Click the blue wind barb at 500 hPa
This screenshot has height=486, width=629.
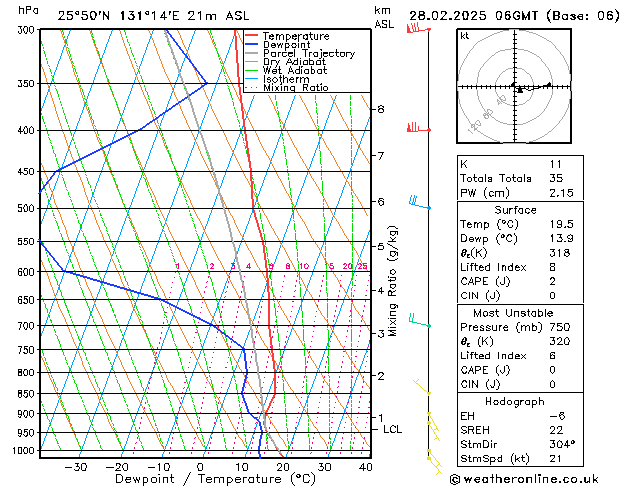420,202
